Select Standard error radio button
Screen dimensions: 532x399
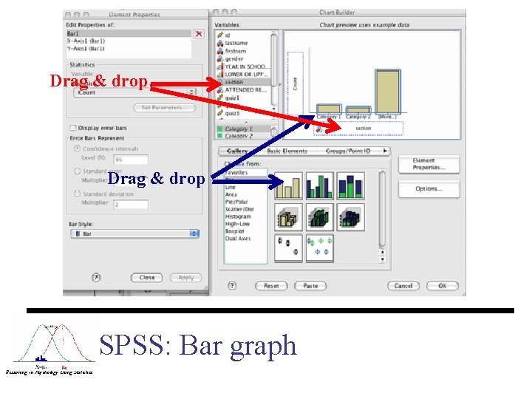[x=78, y=171]
